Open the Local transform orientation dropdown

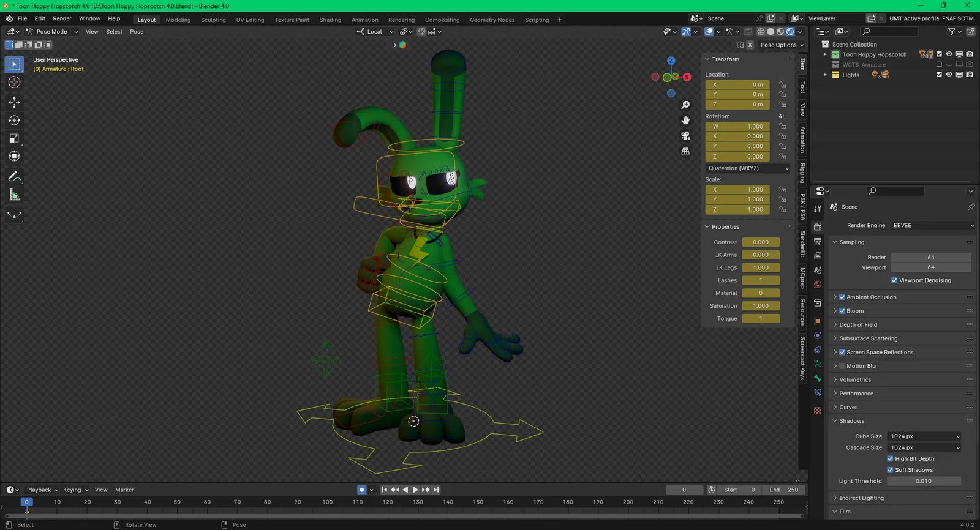click(375, 32)
